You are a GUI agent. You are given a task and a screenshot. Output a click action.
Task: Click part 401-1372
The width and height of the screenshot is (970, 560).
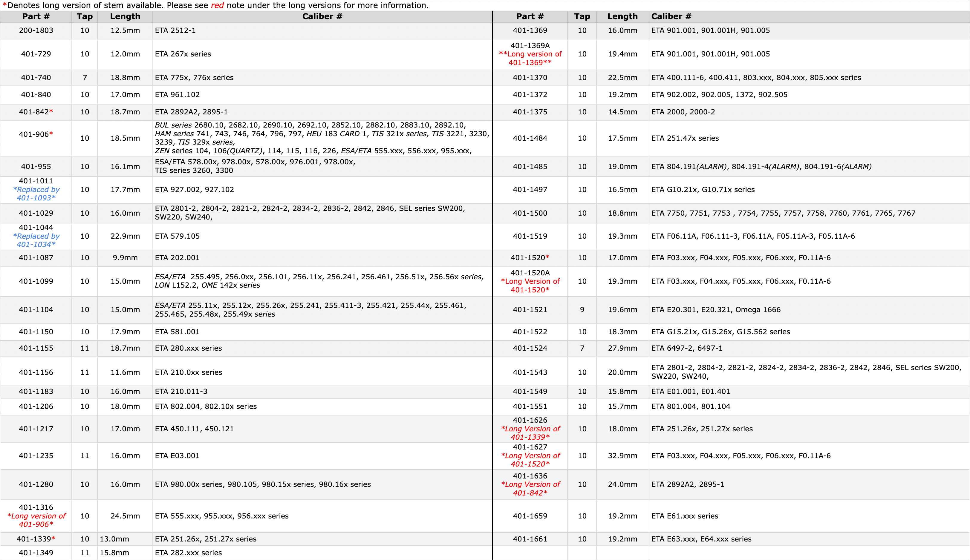[x=530, y=95]
